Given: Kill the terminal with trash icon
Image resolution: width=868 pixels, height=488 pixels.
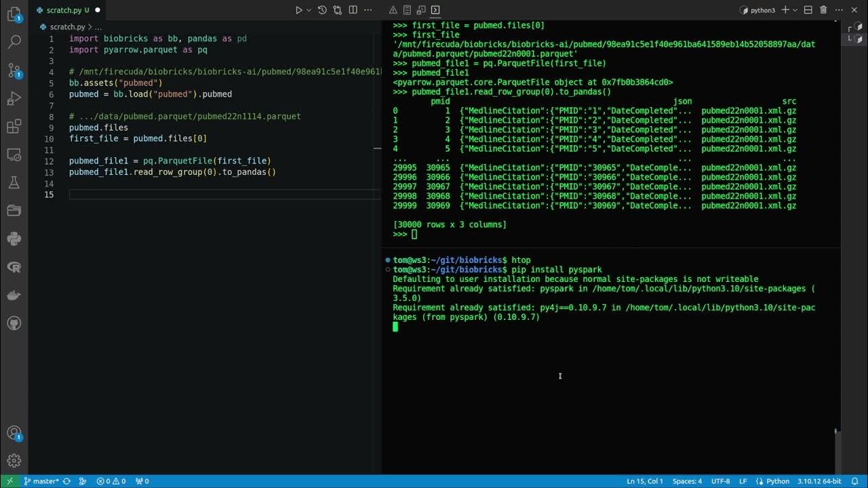Looking at the screenshot, I should coord(823,10).
